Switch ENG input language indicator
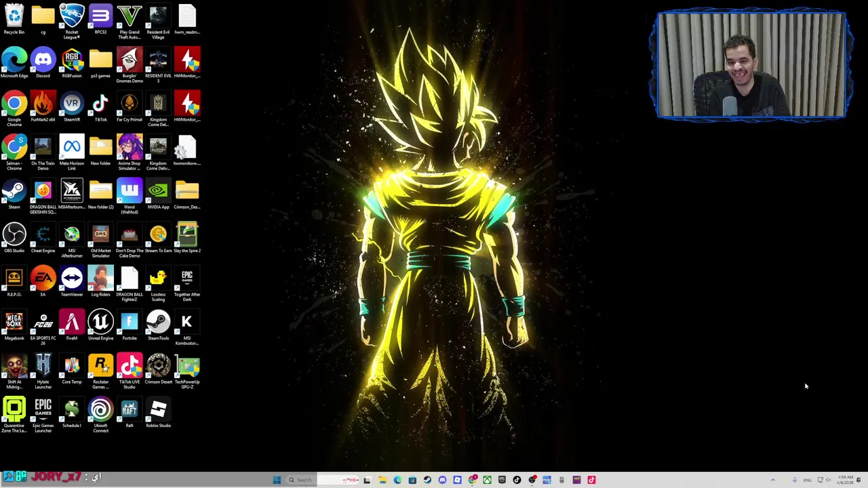 (x=807, y=480)
